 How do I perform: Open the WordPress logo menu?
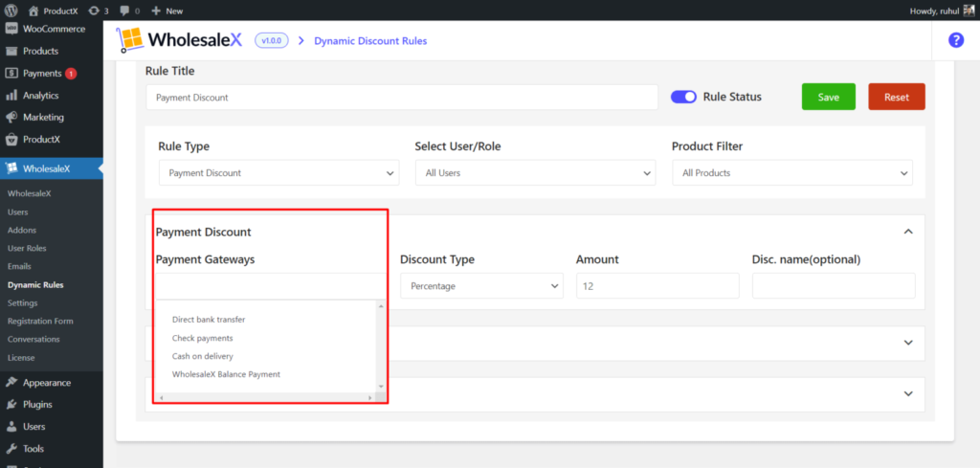[x=11, y=11]
